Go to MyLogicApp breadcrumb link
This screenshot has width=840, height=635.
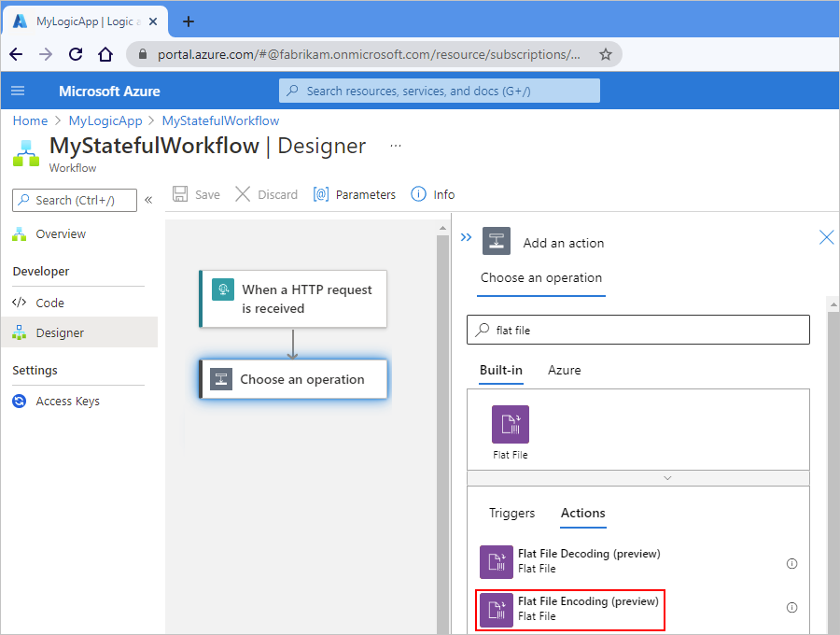105,120
